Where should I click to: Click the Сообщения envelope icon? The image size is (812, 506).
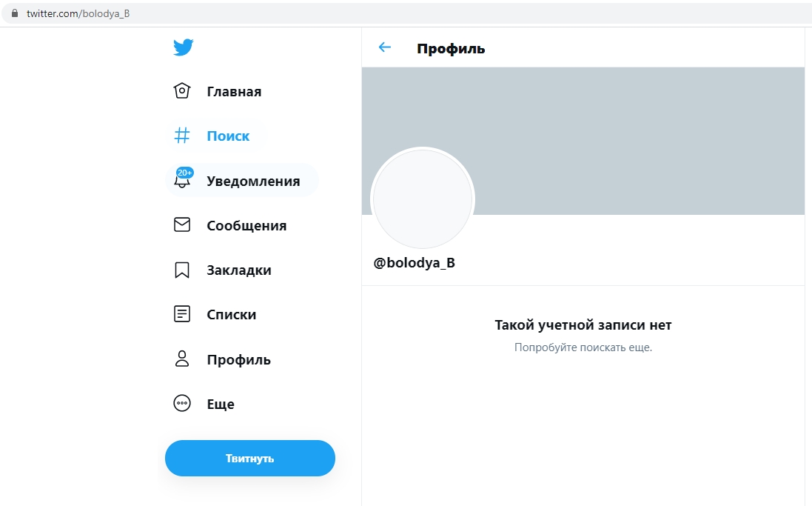coord(181,225)
